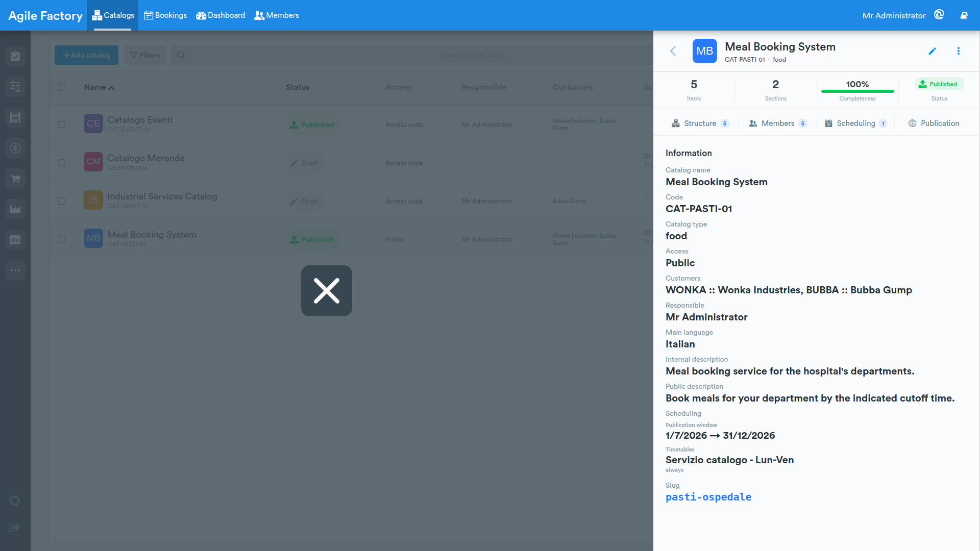Click the pencil edit icon for Meal Booking System
Screen dimensions: 980x551
[932, 51]
